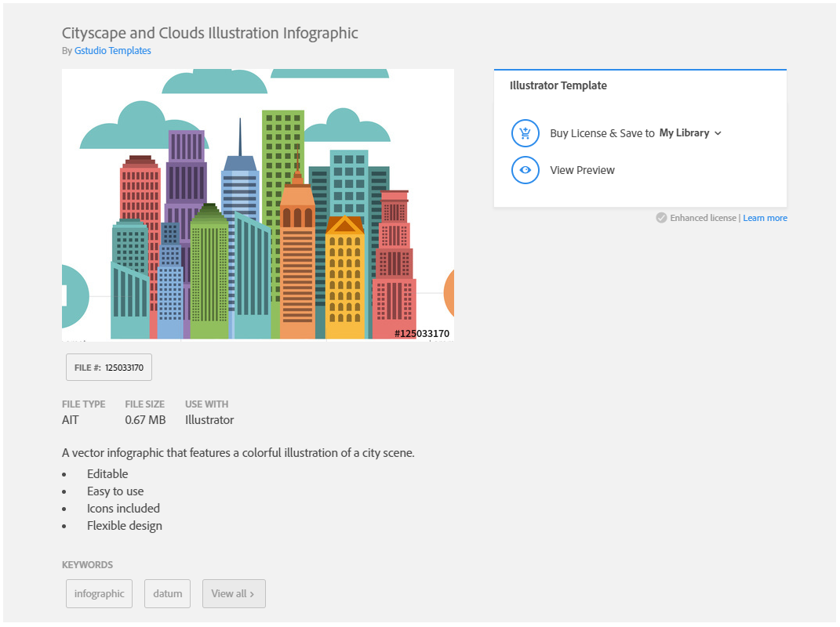This screenshot has height=627, width=840.
Task: Click the cityscape illustration preview image
Action: (258, 205)
